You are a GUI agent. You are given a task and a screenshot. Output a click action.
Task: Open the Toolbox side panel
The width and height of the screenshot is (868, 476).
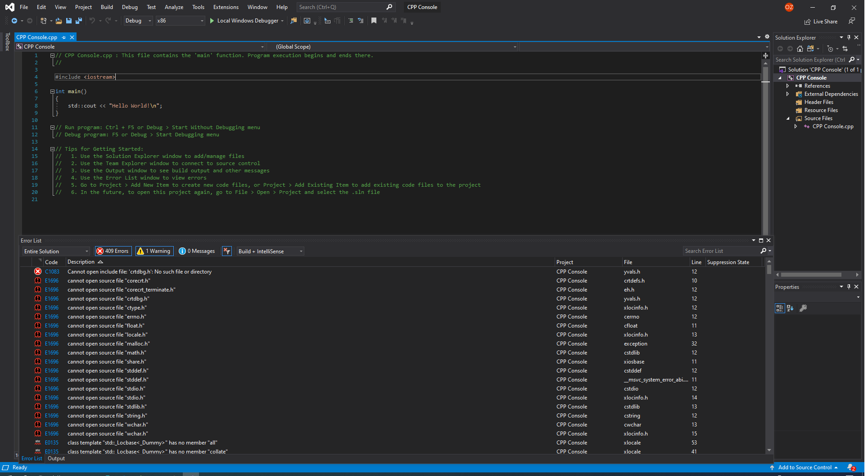pyautogui.click(x=7, y=41)
